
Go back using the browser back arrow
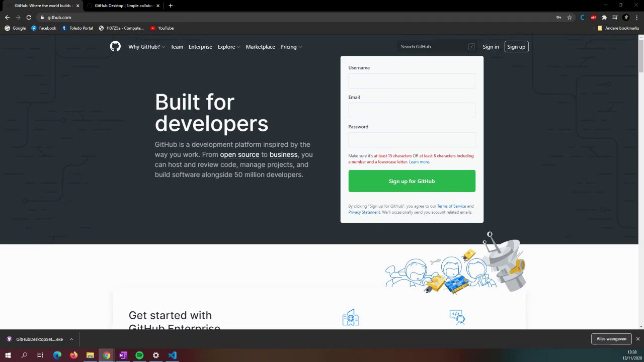(x=7, y=17)
